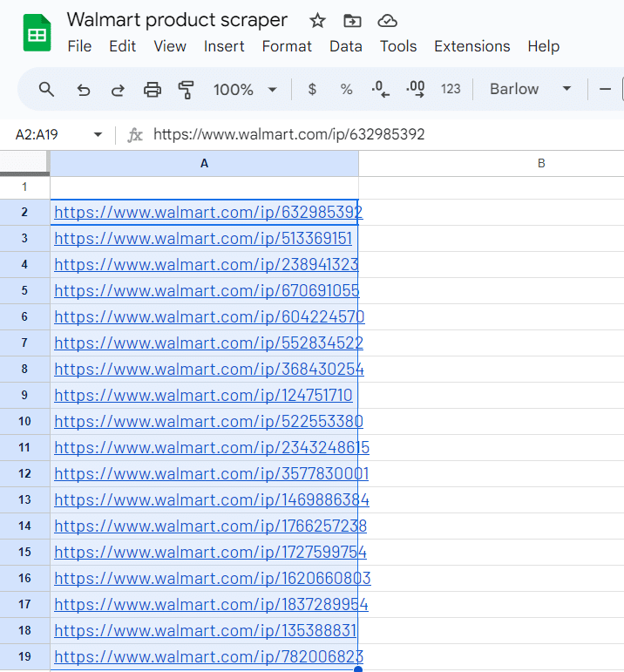This screenshot has height=672, width=624.
Task: Check the cloud document status icon
Action: [388, 21]
